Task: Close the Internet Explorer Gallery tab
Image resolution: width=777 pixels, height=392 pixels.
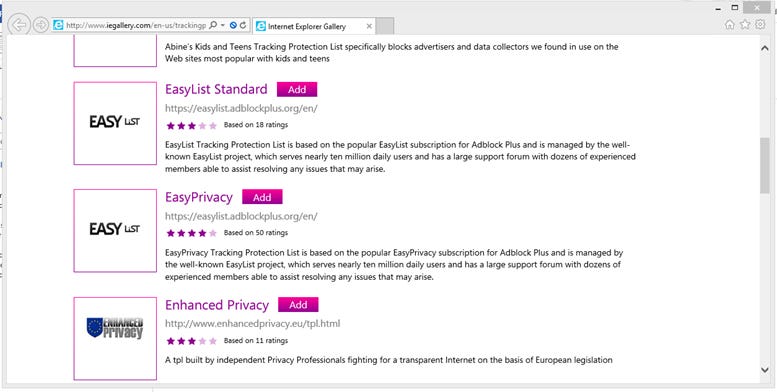Action: click(369, 26)
